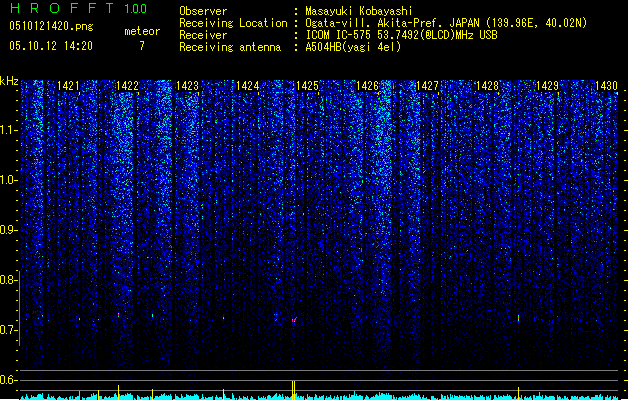This screenshot has width=629, height=400.
Task: Click the meteor count value 7
Action: 142,46
